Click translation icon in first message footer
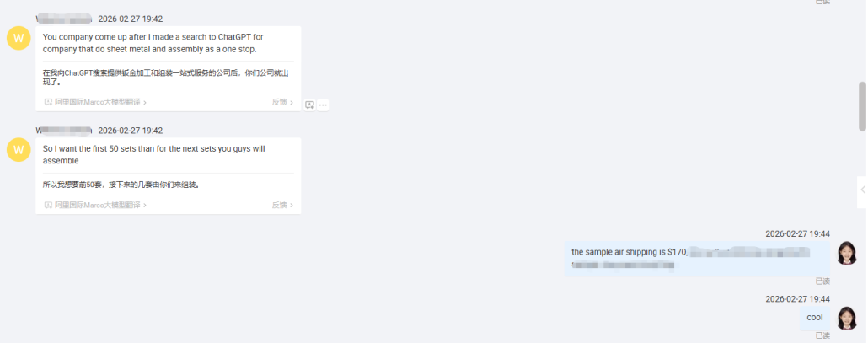 click(x=48, y=102)
